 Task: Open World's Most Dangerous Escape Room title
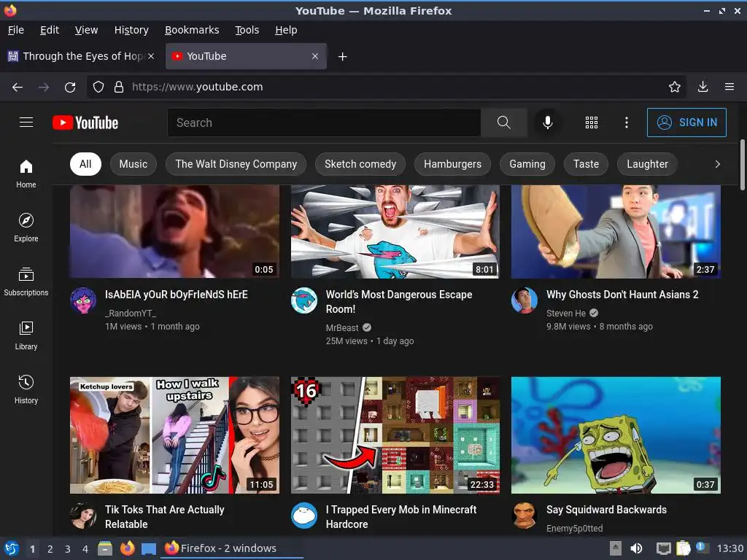399,301
